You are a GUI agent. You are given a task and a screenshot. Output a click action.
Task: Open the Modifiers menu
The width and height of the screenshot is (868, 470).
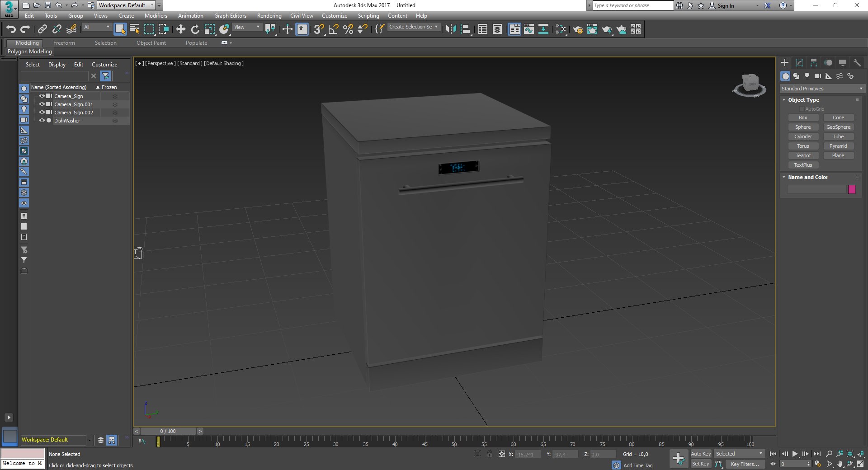156,16
